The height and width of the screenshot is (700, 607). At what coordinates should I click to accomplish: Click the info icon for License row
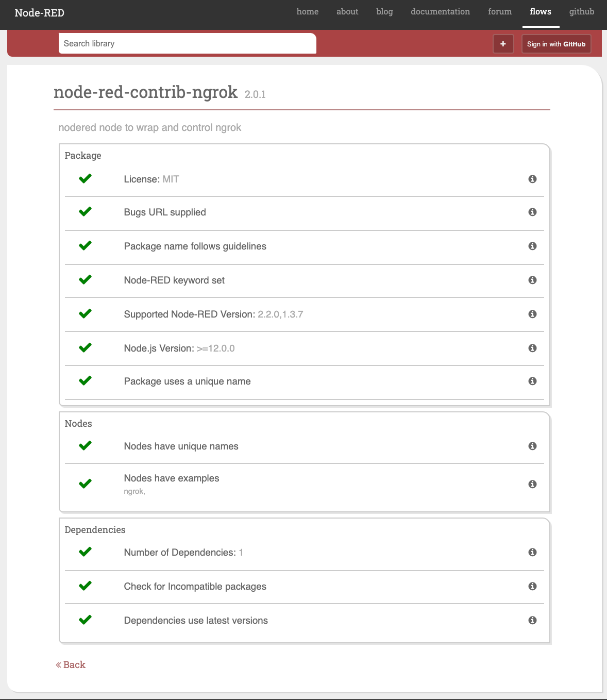tap(532, 179)
